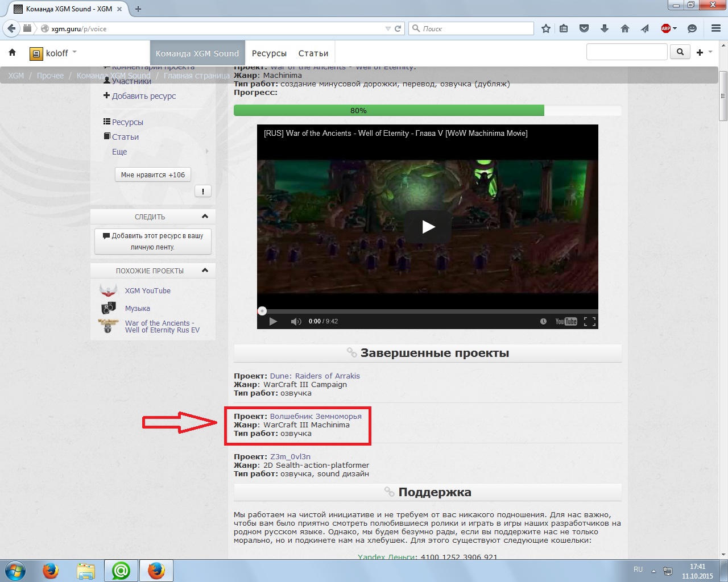Click the video seek bar
The width and height of the screenshot is (728, 582).
click(x=428, y=311)
